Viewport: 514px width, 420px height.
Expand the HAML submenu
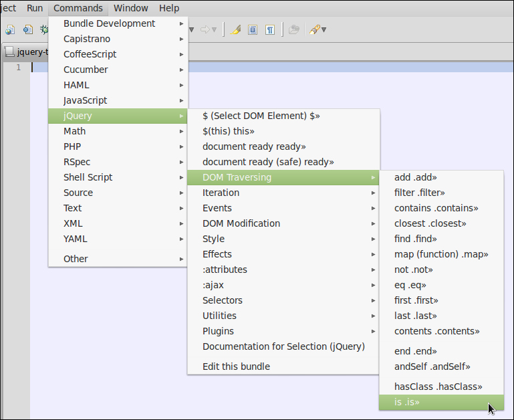[118, 85]
